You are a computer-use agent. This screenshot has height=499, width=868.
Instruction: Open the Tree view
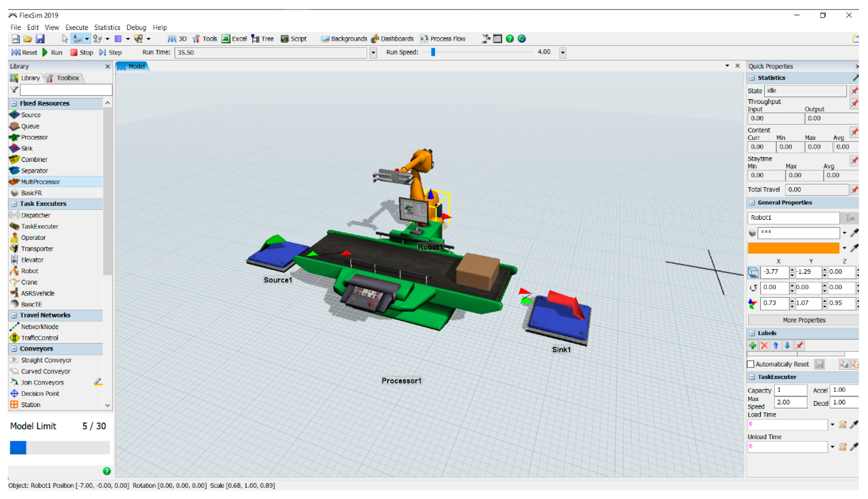[x=263, y=39]
